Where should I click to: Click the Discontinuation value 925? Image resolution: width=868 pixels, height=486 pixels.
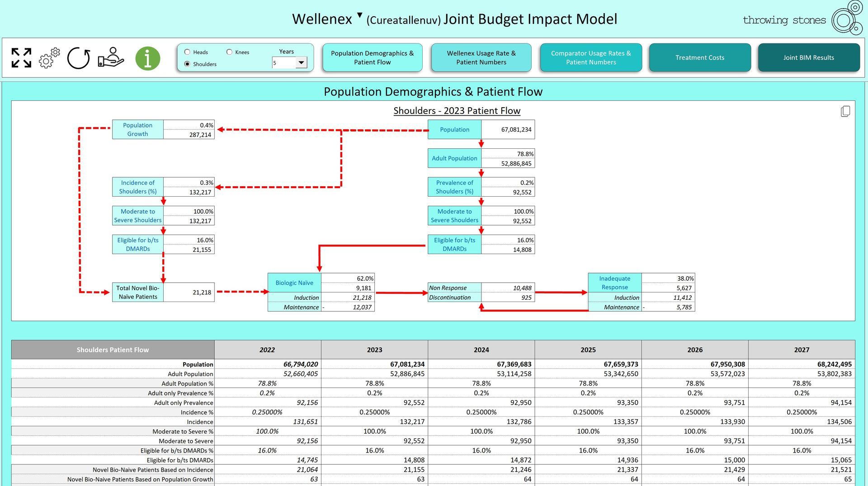[x=508, y=297]
